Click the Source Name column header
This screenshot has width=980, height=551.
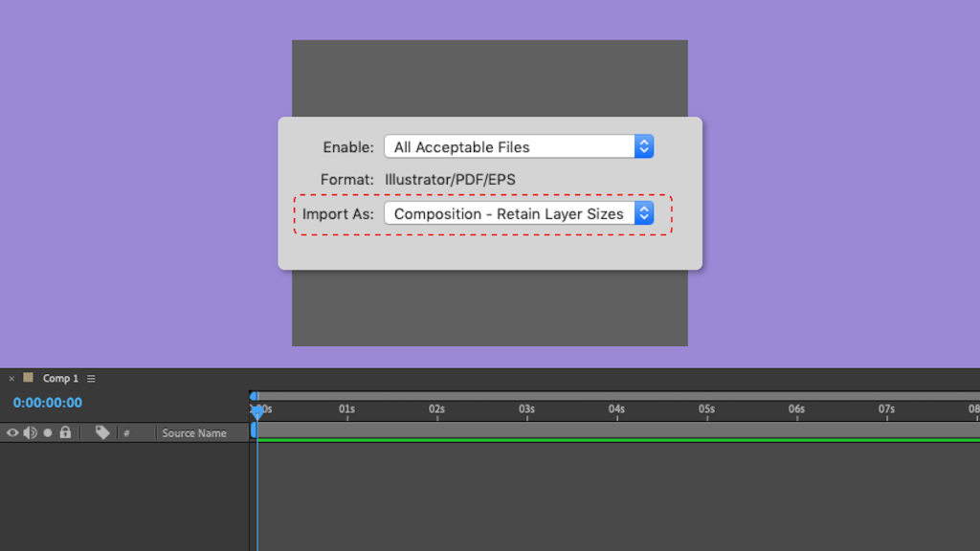[194, 433]
